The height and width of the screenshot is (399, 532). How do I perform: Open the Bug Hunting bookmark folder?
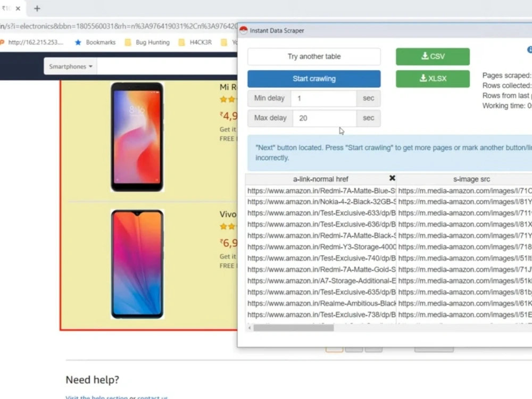coord(147,43)
